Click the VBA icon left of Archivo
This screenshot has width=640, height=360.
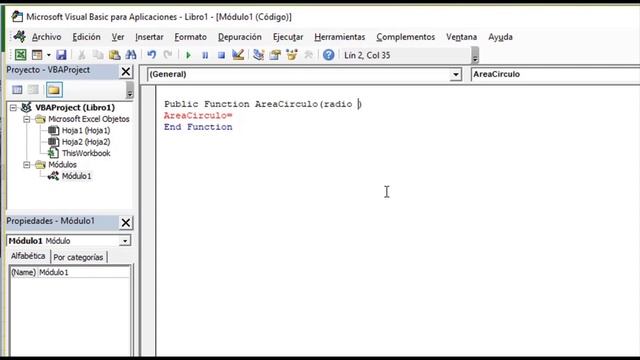coord(19,36)
